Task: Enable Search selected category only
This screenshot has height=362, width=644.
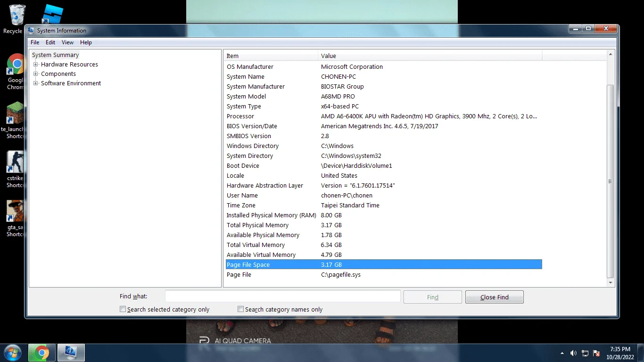Action: 123,309
